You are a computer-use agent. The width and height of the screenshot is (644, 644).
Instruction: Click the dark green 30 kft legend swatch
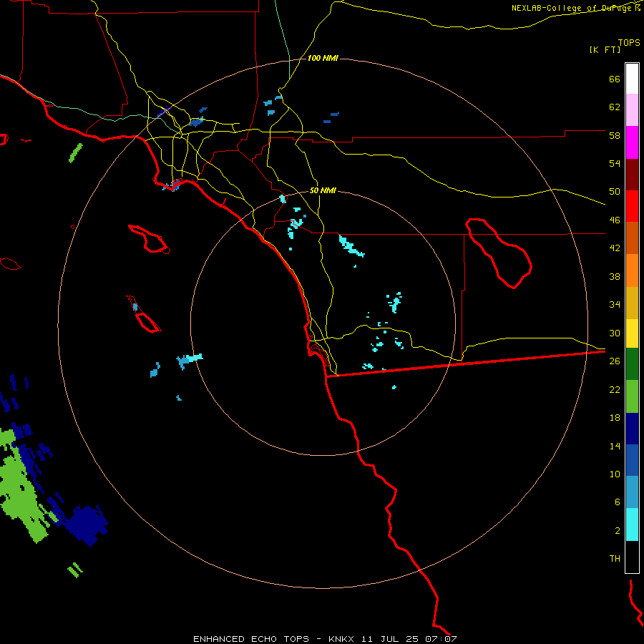pyautogui.click(x=632, y=364)
